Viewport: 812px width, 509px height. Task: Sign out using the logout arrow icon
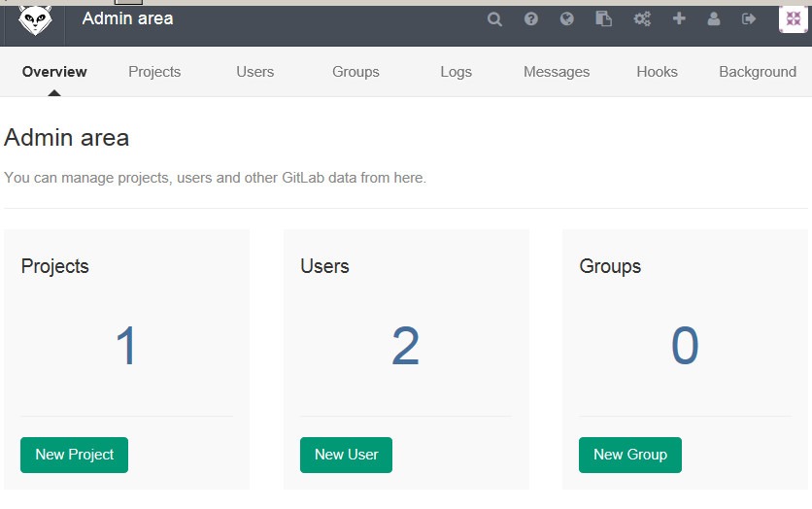pos(749,19)
